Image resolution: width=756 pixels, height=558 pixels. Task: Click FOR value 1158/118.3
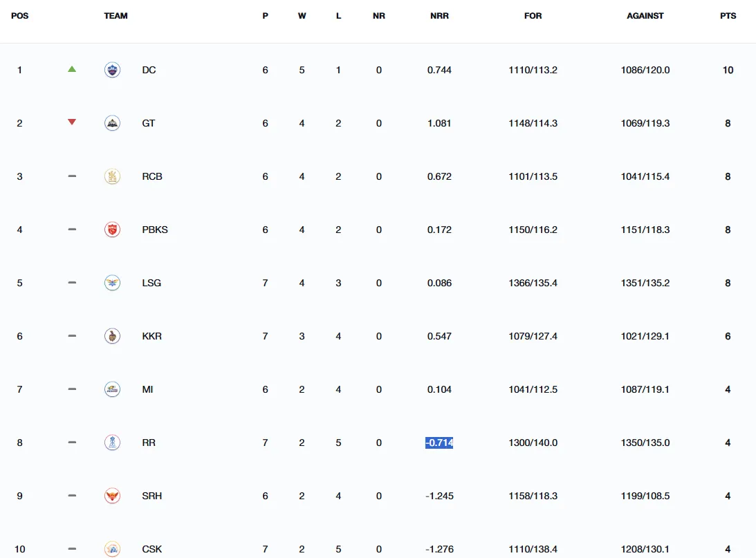point(533,496)
